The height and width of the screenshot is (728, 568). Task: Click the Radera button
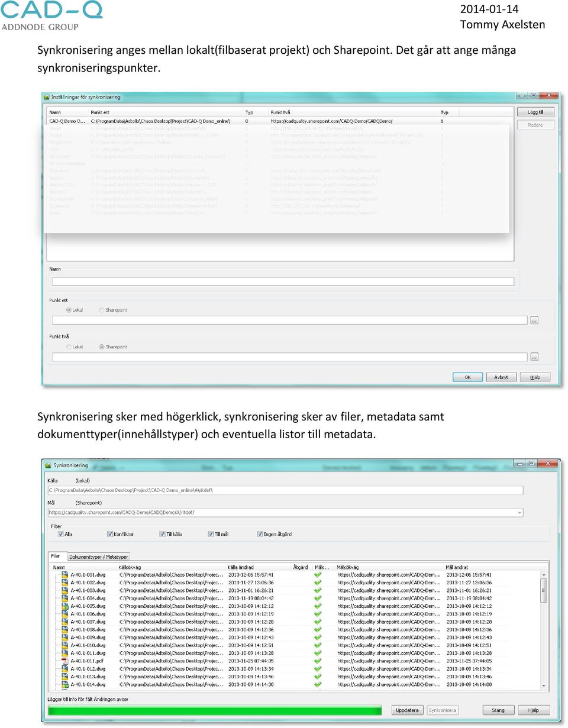pos(535,125)
